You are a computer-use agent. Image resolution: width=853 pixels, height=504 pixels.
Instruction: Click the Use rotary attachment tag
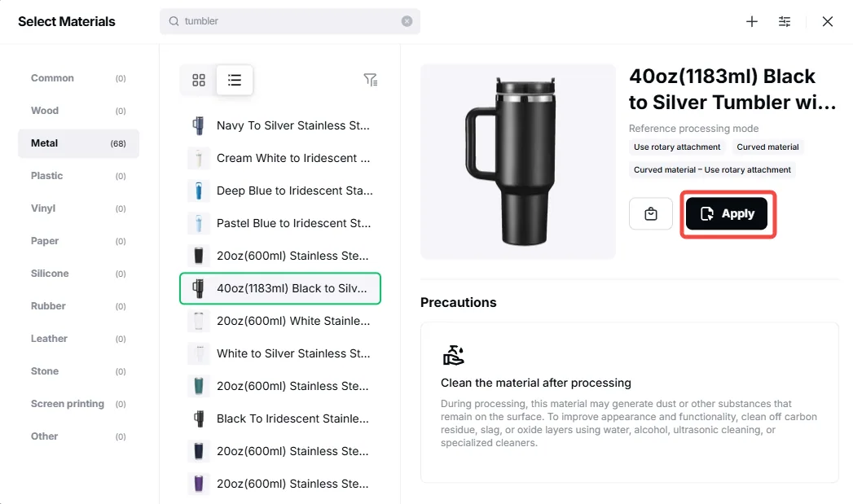coord(677,147)
